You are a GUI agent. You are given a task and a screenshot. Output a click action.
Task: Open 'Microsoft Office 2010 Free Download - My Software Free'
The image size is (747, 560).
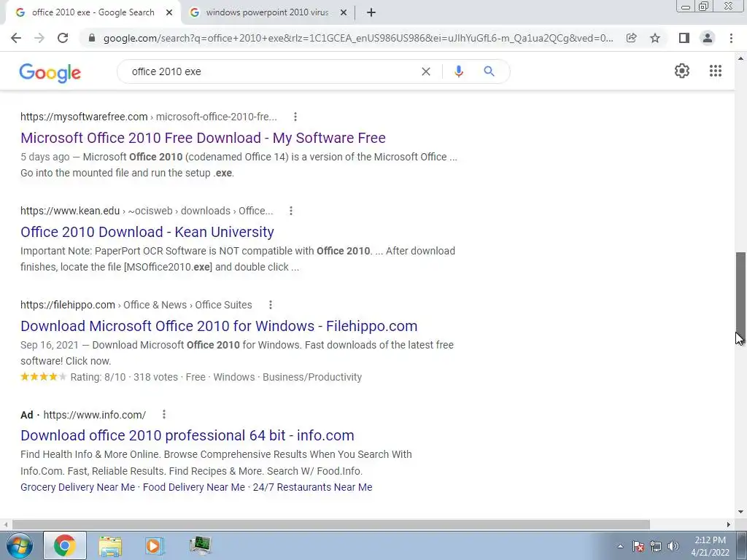(x=203, y=138)
